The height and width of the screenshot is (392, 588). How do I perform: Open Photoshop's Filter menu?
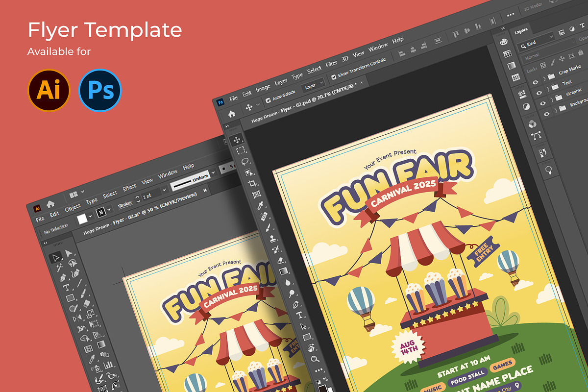coord(331,64)
